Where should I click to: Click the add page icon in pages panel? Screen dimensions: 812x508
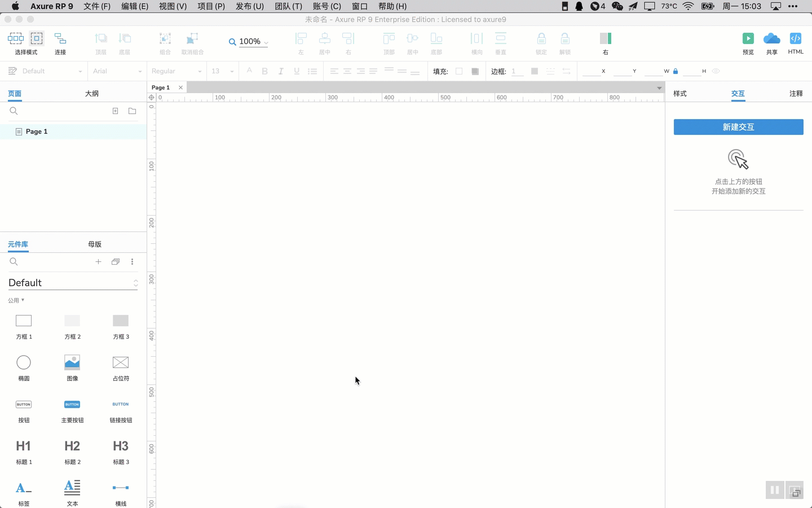[x=116, y=111]
